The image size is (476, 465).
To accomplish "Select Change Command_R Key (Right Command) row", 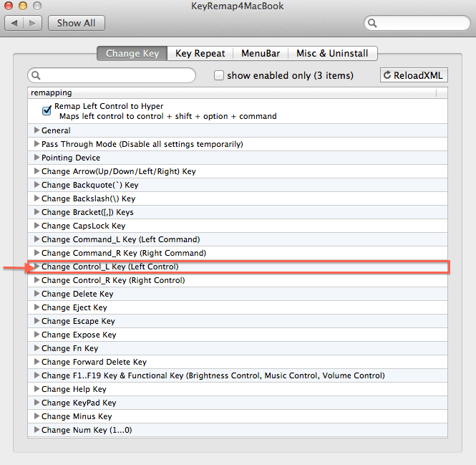I will tap(123, 253).
